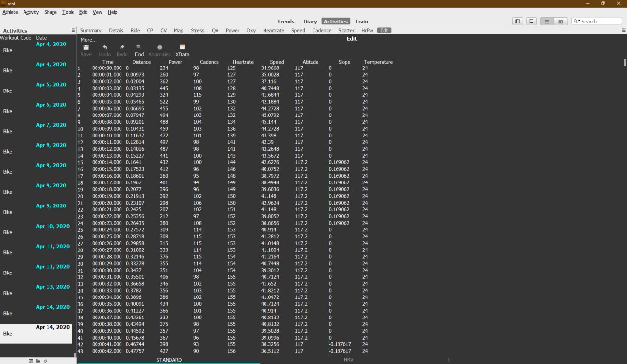Open the Scatter chart tab
Image resolution: width=627 pixels, height=364 pixels.
point(346,30)
